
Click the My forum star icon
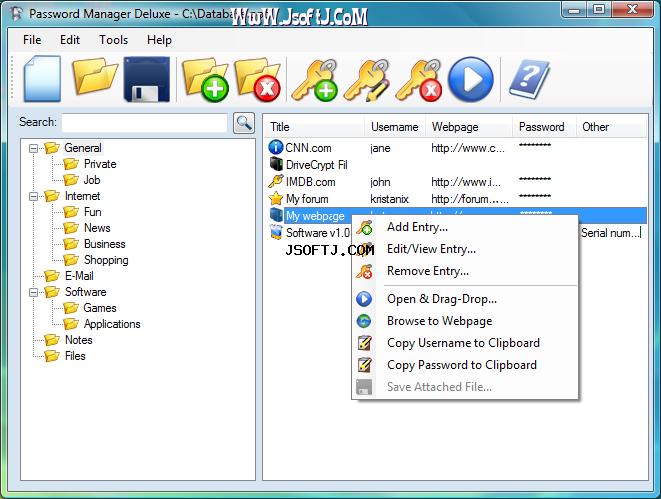click(276, 198)
